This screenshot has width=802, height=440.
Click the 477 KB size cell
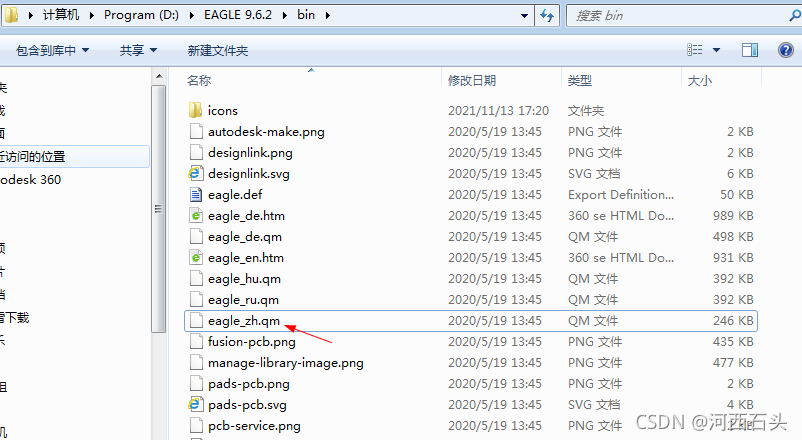[733, 362]
